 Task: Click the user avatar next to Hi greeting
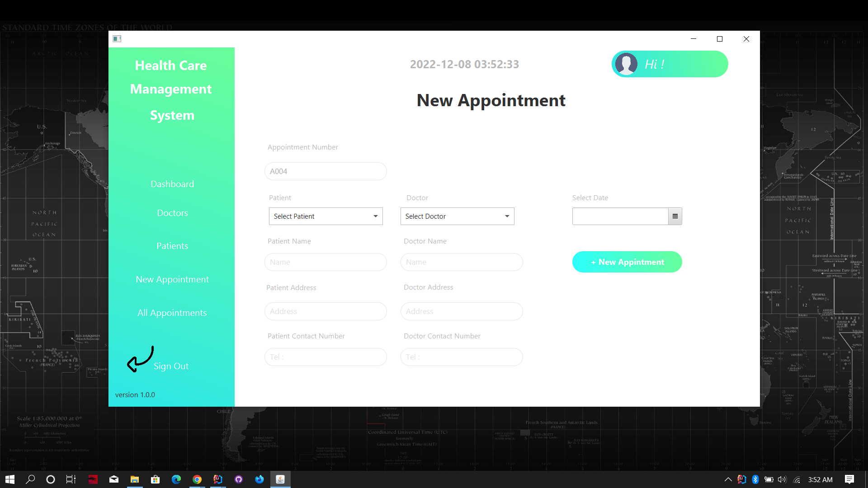click(627, 64)
